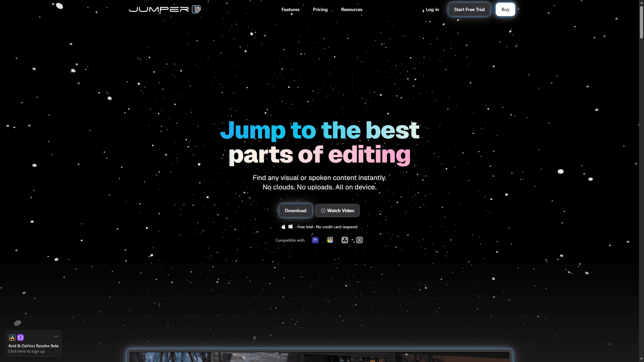
Task: Click the Jumper logo in the header
Action: (x=165, y=9)
